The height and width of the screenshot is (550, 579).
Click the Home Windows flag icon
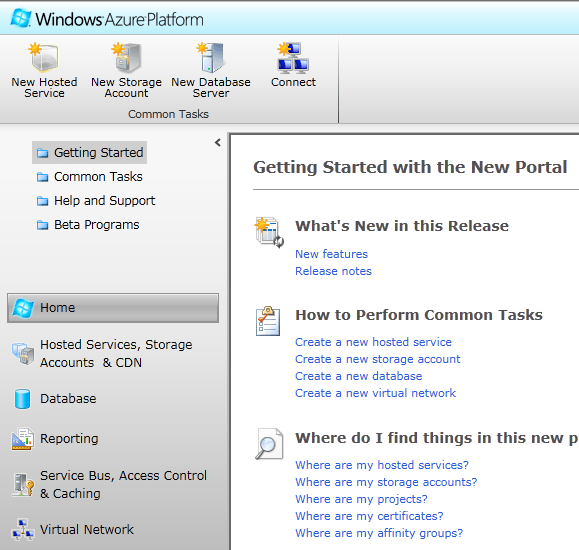click(23, 308)
